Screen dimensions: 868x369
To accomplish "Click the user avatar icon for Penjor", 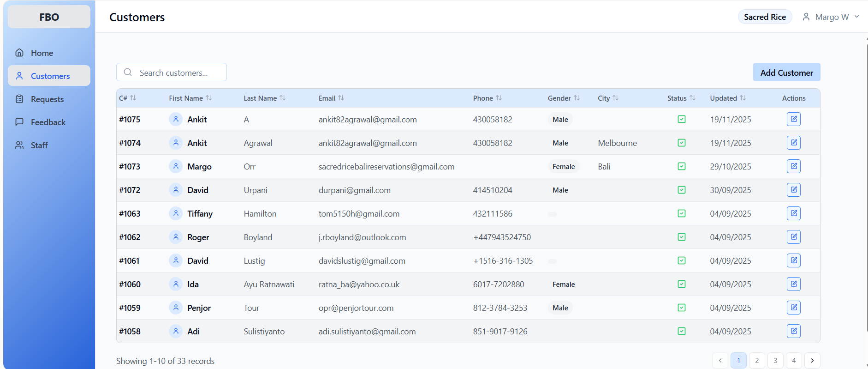I will click(x=176, y=308).
